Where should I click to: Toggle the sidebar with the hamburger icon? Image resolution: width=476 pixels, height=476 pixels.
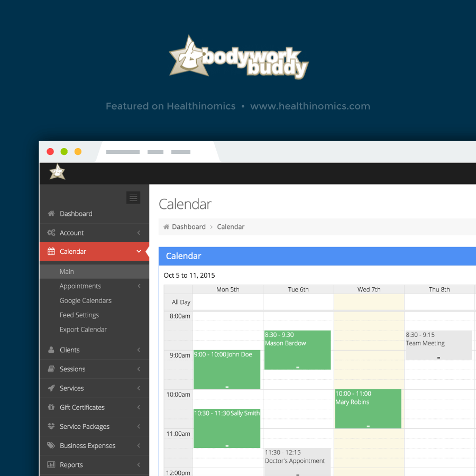[x=133, y=198]
